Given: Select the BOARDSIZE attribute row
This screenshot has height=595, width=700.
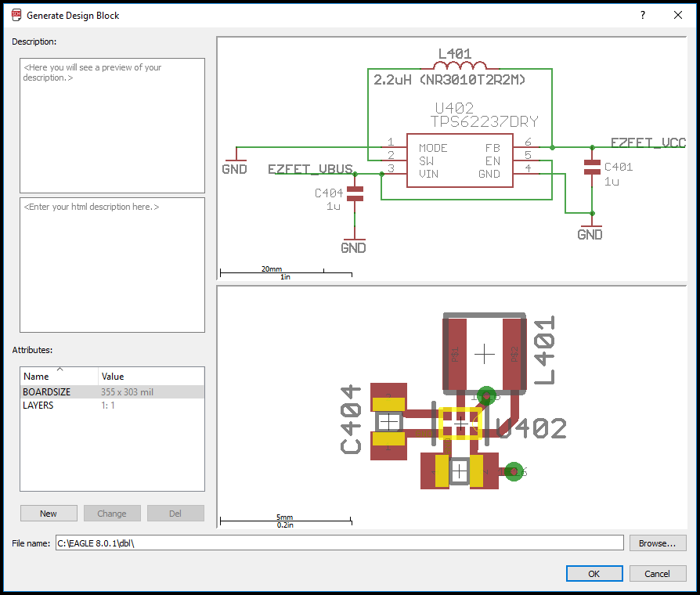Looking at the screenshot, I should (x=112, y=391).
